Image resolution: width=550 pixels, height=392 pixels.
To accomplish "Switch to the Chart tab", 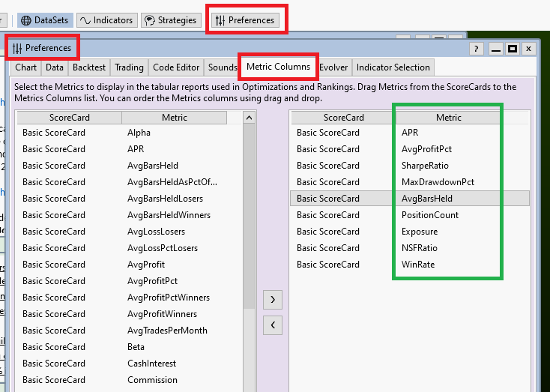I will [25, 67].
